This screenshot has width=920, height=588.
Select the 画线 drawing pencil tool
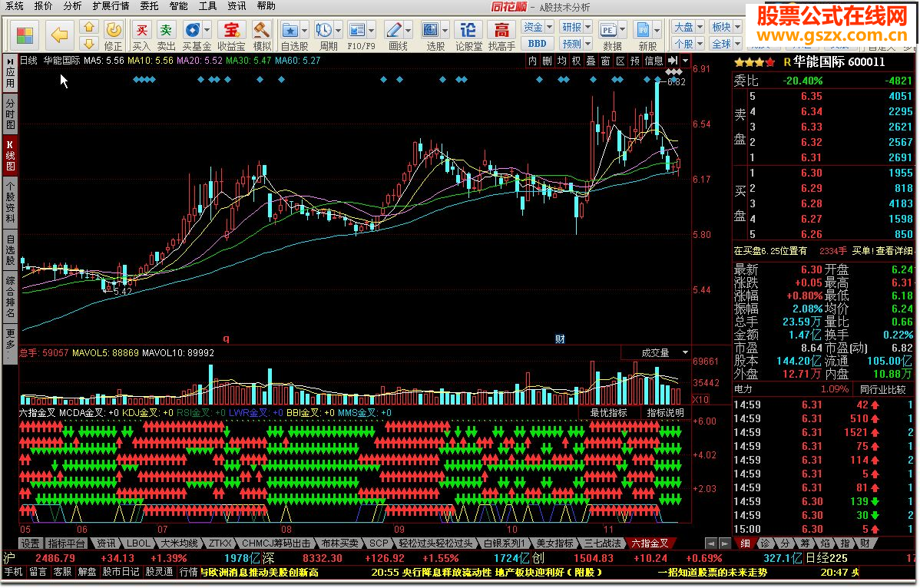[x=394, y=30]
